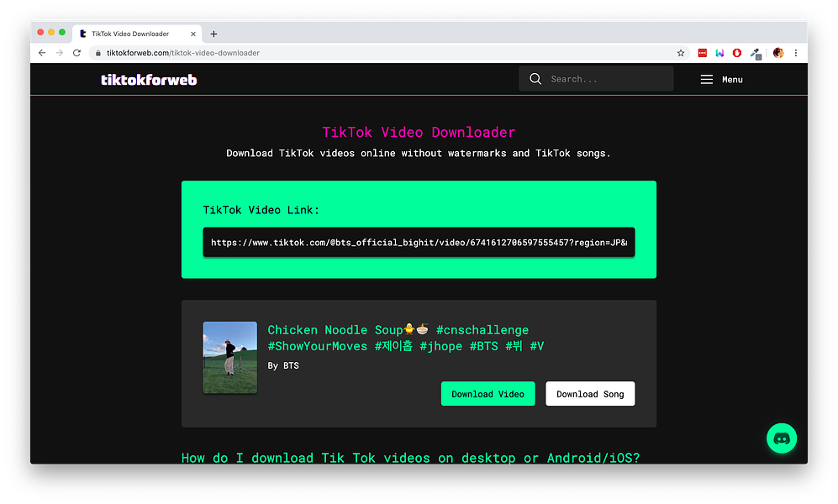Click the TikTok Video Link input field
The width and height of the screenshot is (838, 504).
point(419,243)
